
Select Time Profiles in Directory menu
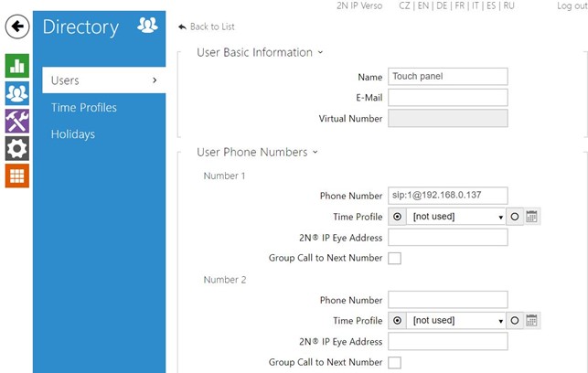(84, 108)
